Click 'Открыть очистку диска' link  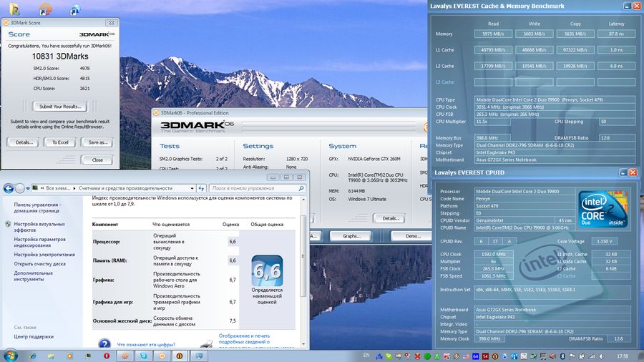pos(40,264)
